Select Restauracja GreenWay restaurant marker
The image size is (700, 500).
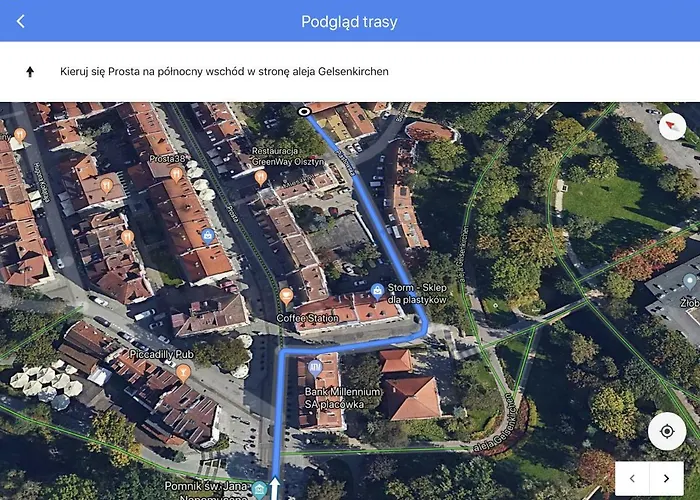point(261,178)
